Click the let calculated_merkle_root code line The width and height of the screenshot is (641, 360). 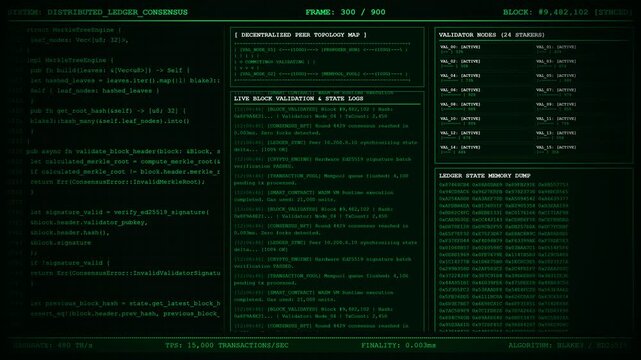126,162
